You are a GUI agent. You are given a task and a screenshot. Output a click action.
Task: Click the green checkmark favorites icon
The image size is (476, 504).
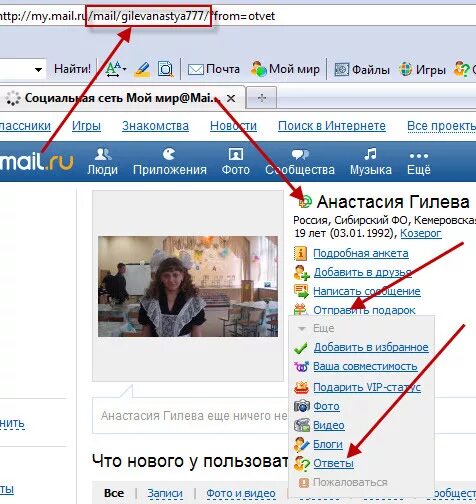click(x=301, y=348)
